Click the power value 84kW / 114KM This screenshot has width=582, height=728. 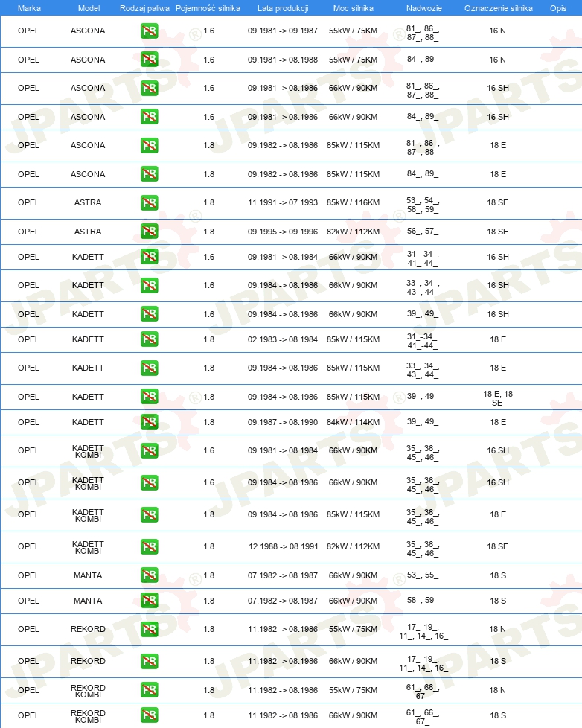coord(354,423)
